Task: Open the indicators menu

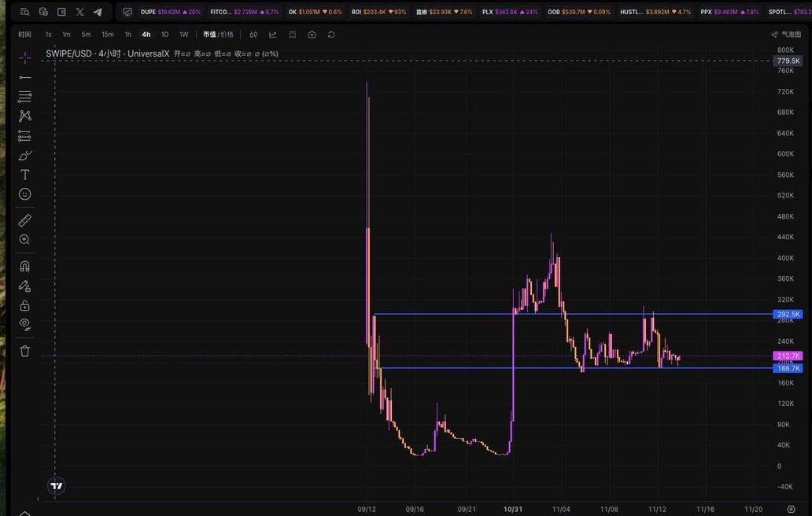Action: (273, 35)
